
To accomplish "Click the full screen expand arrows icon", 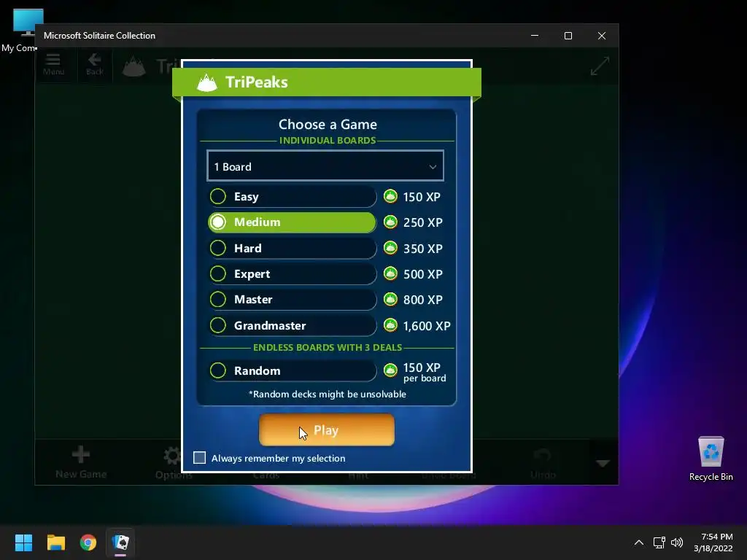I will pyautogui.click(x=600, y=66).
